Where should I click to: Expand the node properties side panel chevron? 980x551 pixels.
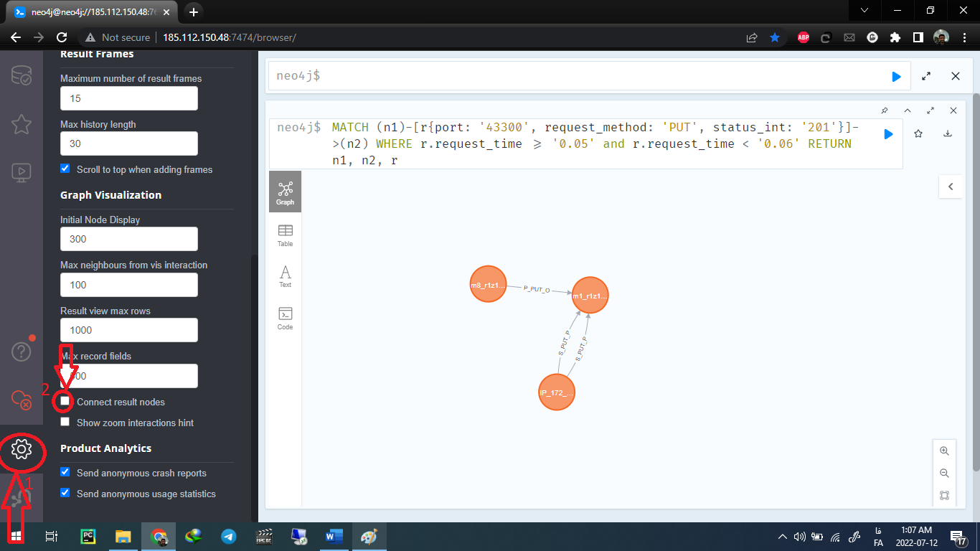[x=951, y=187]
